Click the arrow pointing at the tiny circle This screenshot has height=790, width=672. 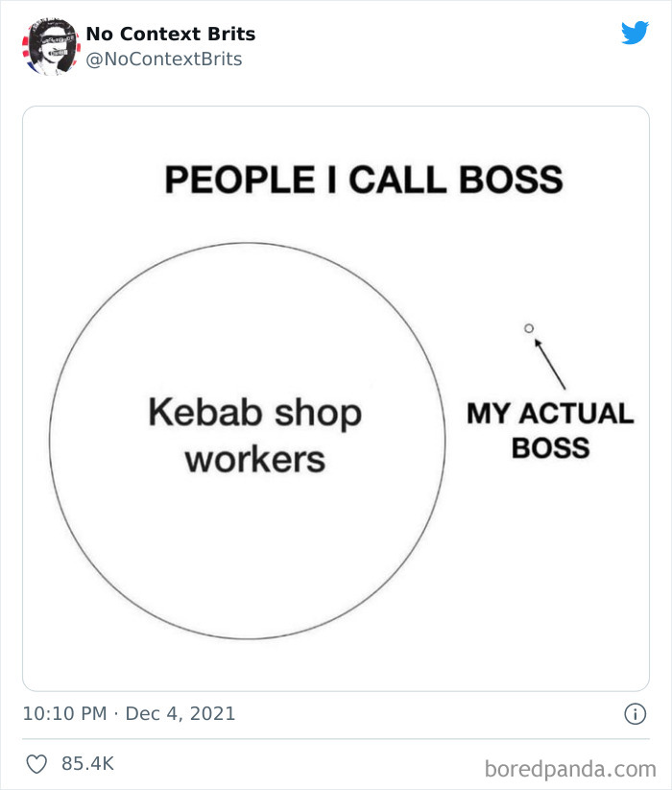pyautogui.click(x=549, y=363)
